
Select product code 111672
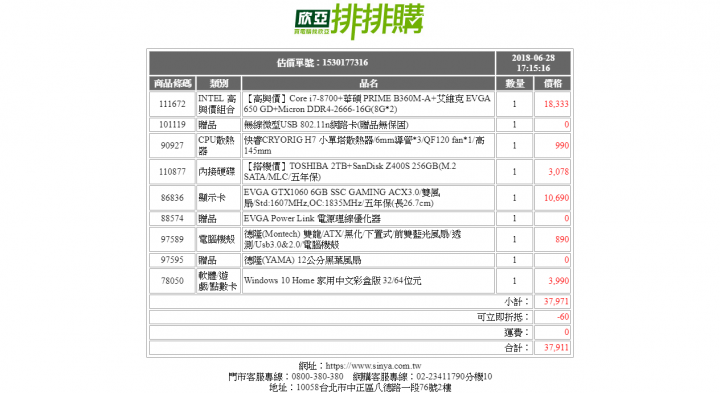(172, 104)
